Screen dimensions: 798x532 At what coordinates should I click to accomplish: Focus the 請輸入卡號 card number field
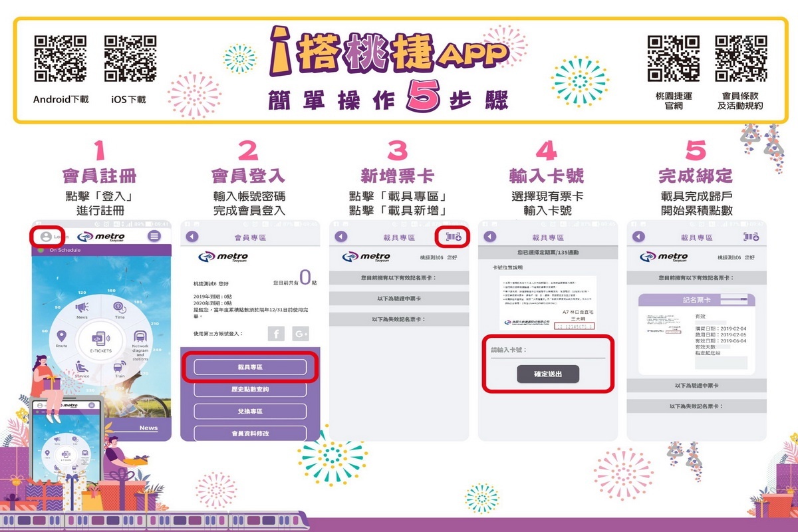coord(548,350)
